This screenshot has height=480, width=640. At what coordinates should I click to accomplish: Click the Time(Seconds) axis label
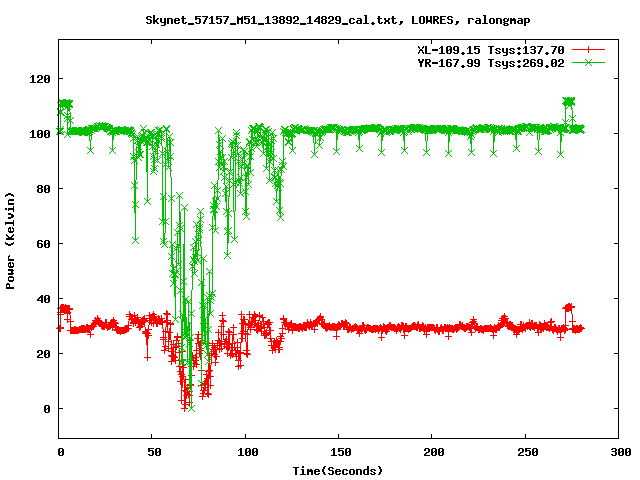(338, 471)
